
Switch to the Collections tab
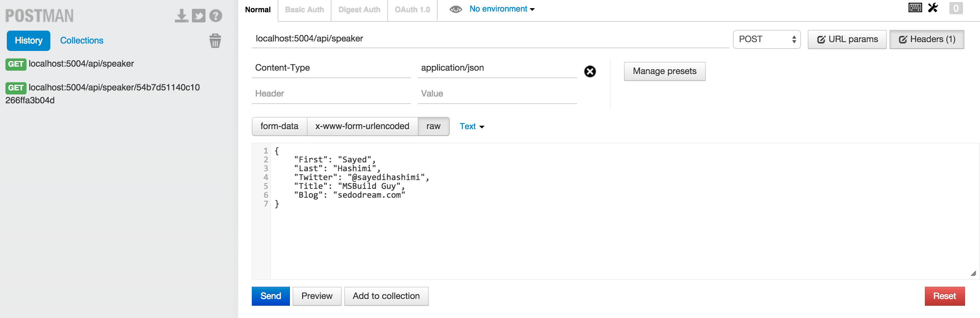pos(82,41)
